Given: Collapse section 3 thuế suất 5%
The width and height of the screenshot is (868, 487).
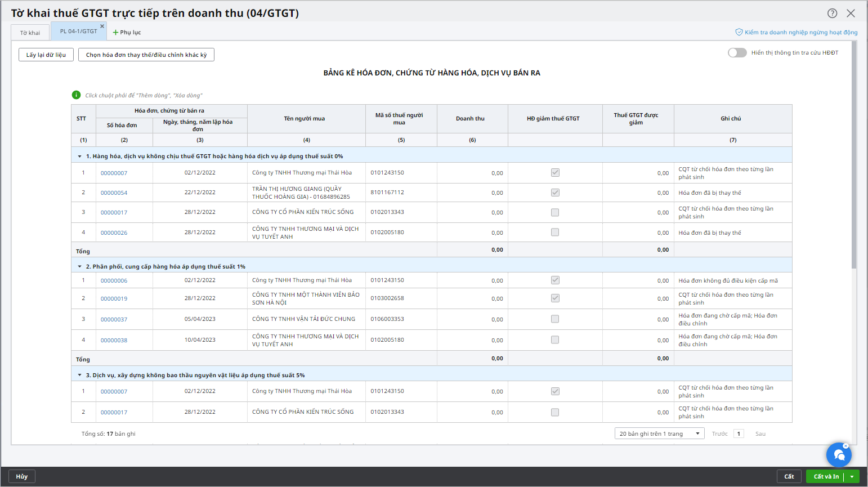Looking at the screenshot, I should coord(80,375).
